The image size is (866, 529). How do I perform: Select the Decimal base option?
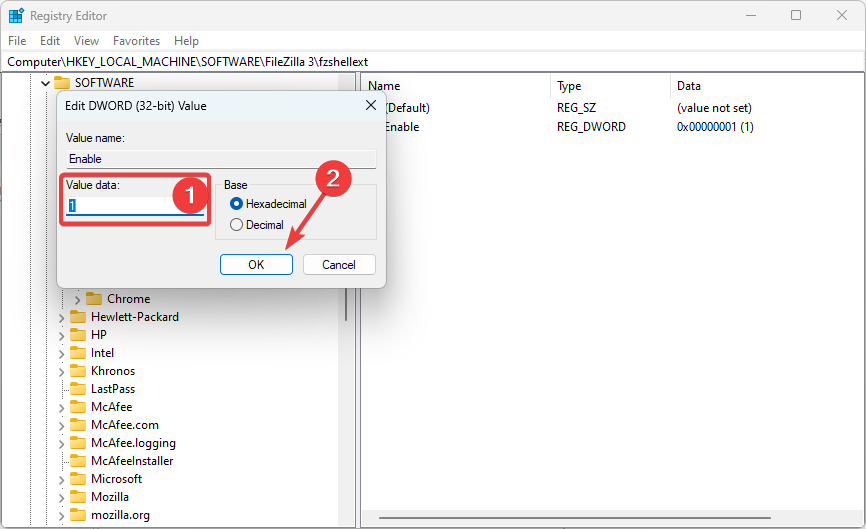click(x=236, y=225)
